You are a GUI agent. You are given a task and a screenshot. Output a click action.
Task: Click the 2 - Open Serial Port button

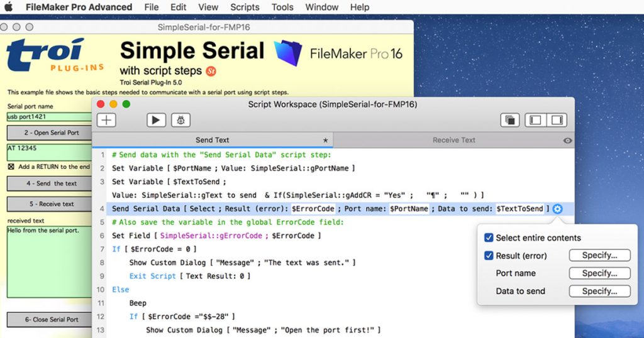click(x=49, y=133)
